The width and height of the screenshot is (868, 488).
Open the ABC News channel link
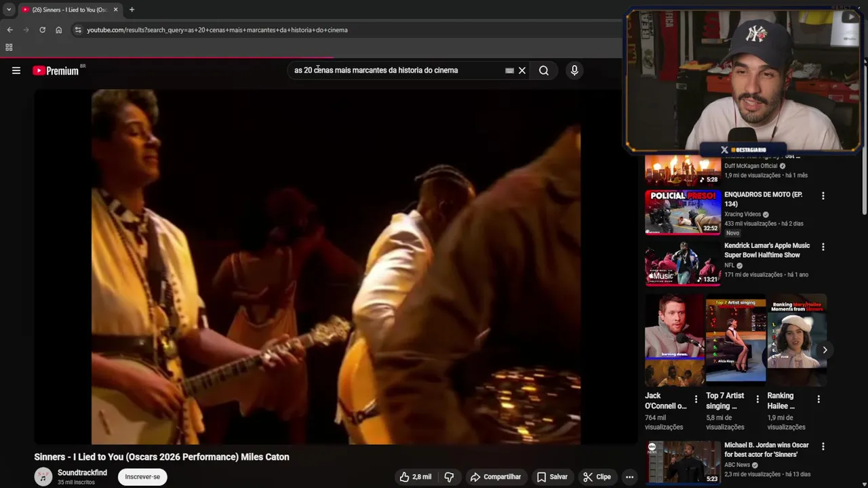click(737, 465)
